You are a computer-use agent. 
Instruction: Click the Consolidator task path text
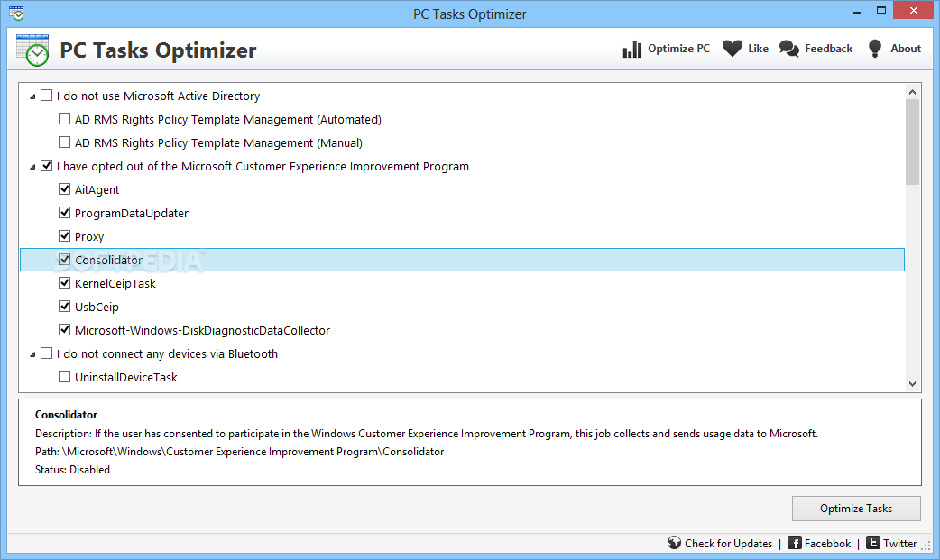[239, 452]
